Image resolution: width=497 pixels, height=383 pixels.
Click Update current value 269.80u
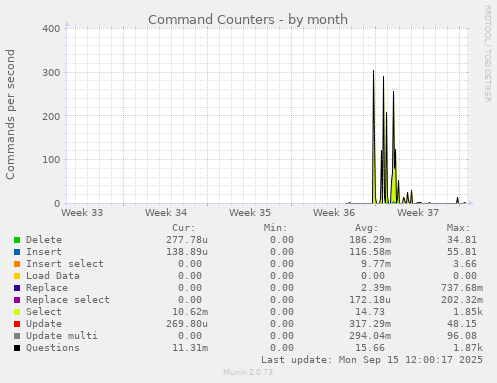coord(187,324)
